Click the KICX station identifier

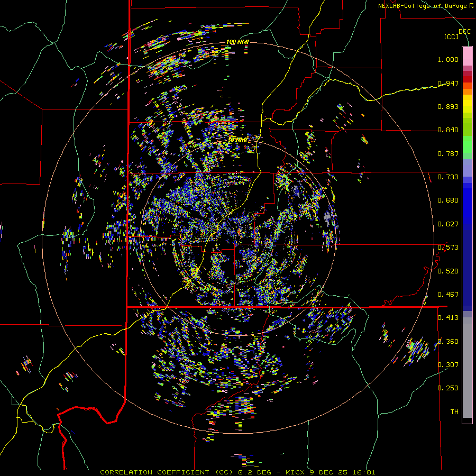pos(295,472)
